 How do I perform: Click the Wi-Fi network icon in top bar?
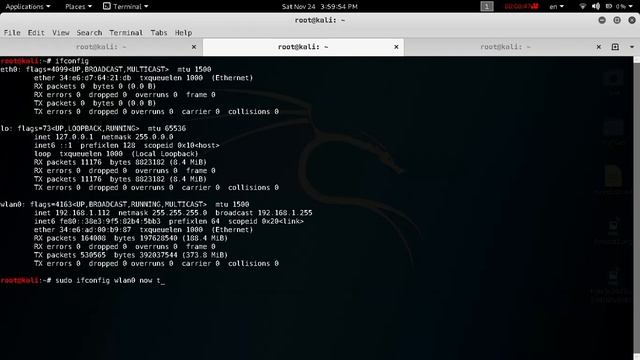582,6
